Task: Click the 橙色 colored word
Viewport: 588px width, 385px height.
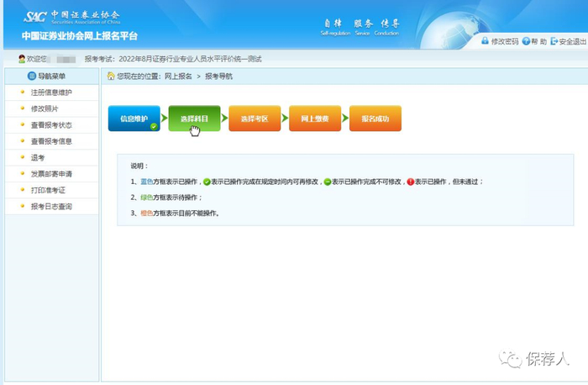Action: coord(147,214)
